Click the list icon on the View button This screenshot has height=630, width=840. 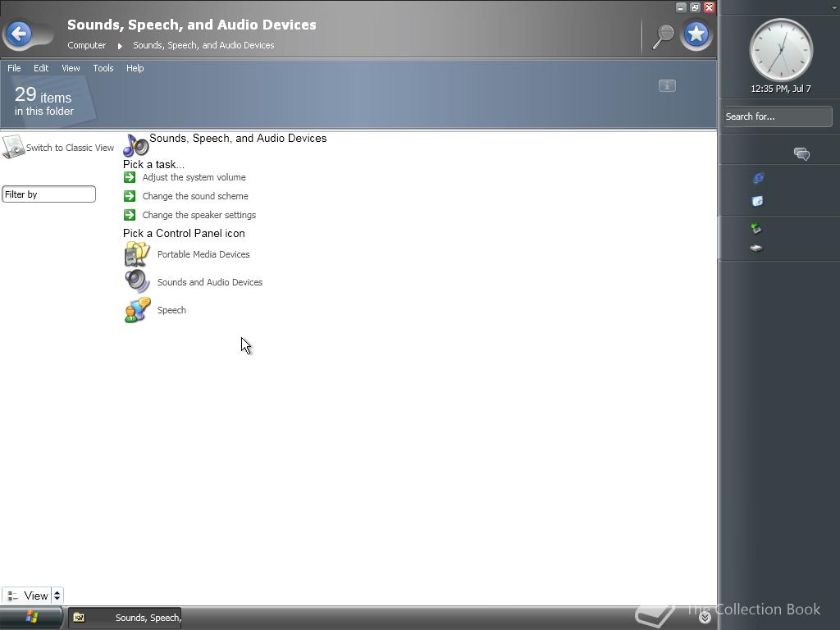pos(13,596)
